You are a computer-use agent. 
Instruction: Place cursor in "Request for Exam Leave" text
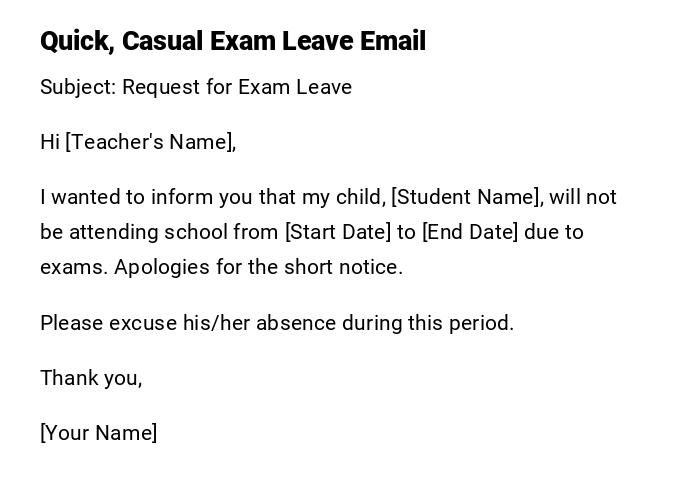point(237,87)
